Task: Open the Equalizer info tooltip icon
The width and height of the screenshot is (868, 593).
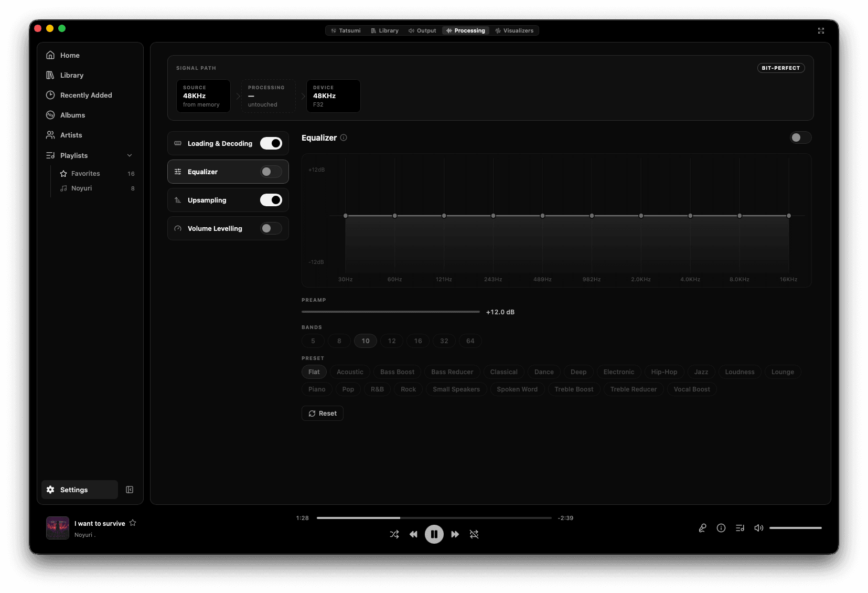Action: tap(344, 137)
